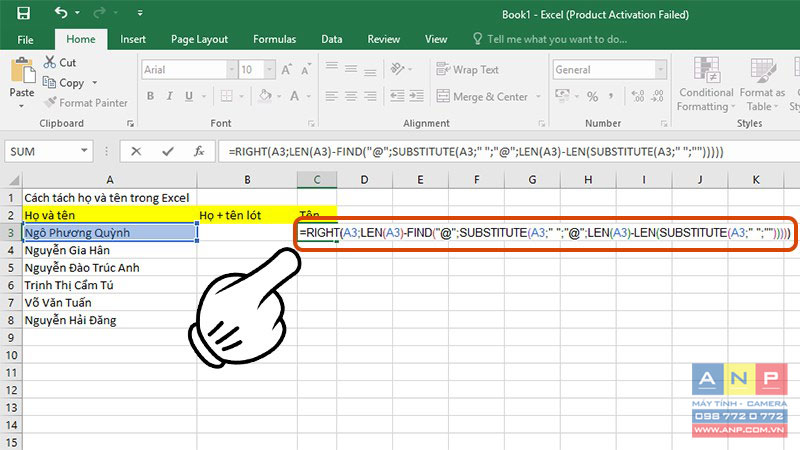
Task: Open the Alignment dialog launcher
Action: 542,123
